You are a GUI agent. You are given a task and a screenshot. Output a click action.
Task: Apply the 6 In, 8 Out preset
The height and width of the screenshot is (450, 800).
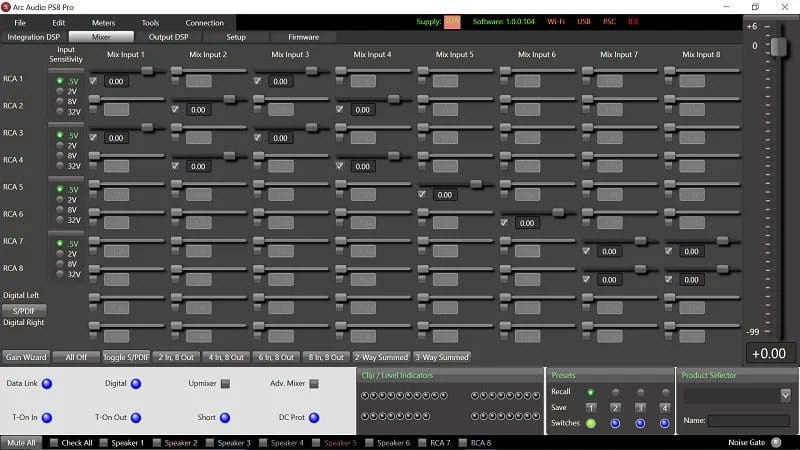(276, 357)
